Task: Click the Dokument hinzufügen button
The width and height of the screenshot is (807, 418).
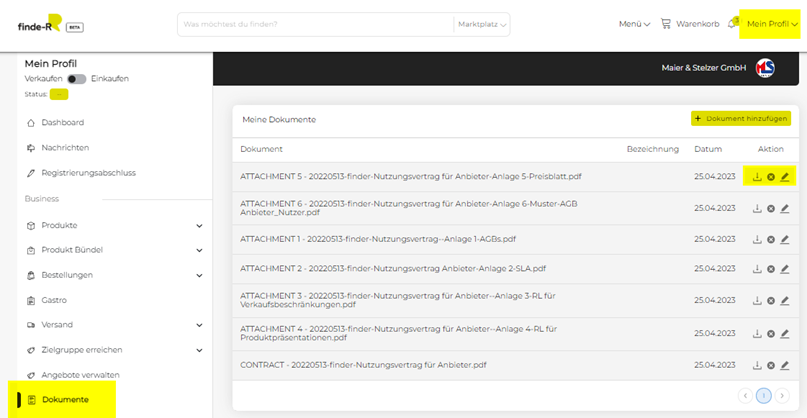Action: click(741, 118)
